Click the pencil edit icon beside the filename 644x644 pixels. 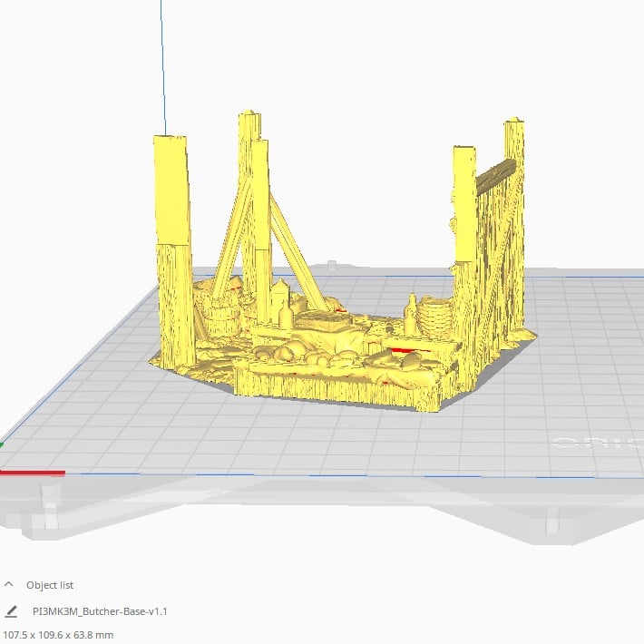click(11, 611)
